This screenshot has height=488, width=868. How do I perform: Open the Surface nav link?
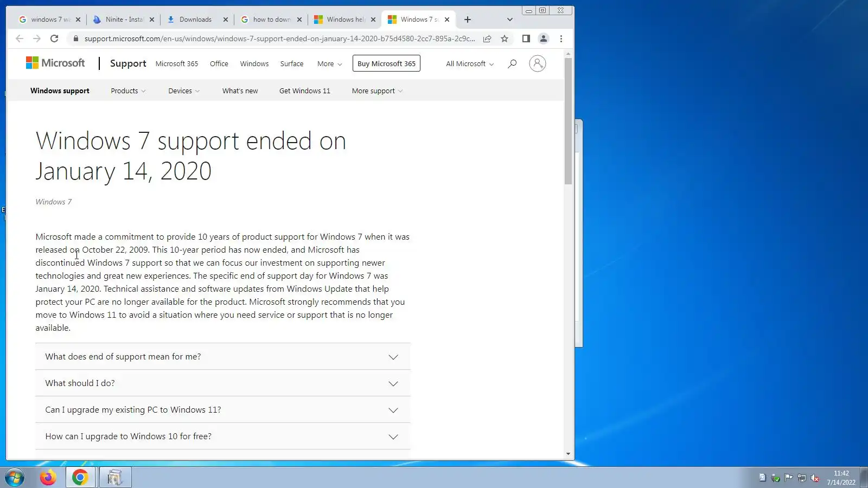pyautogui.click(x=292, y=63)
